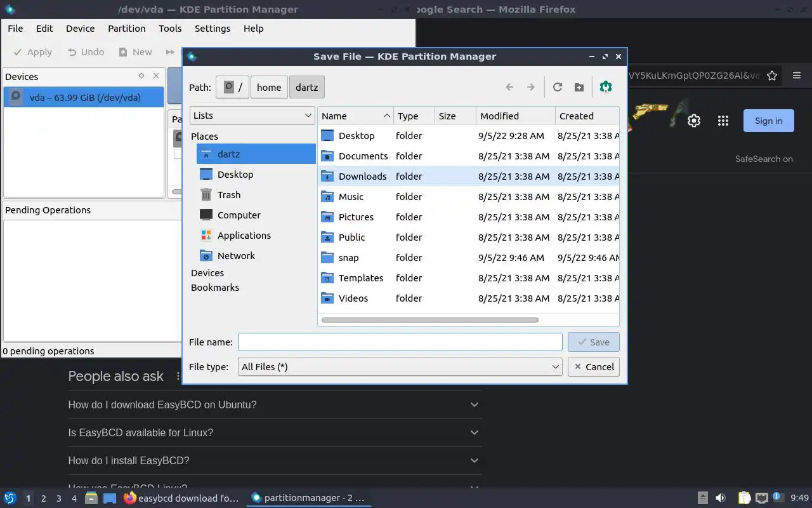This screenshot has height=508, width=812.
Task: Select Music folder row
Action: [x=468, y=196]
